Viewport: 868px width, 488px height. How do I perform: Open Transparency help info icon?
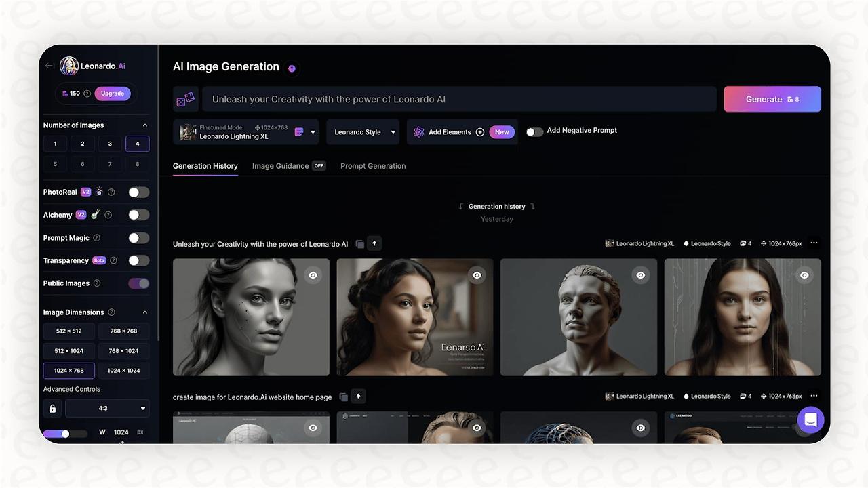coord(113,260)
